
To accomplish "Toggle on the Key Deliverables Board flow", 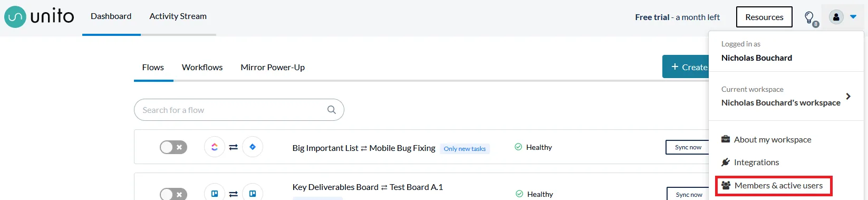I will click(173, 194).
